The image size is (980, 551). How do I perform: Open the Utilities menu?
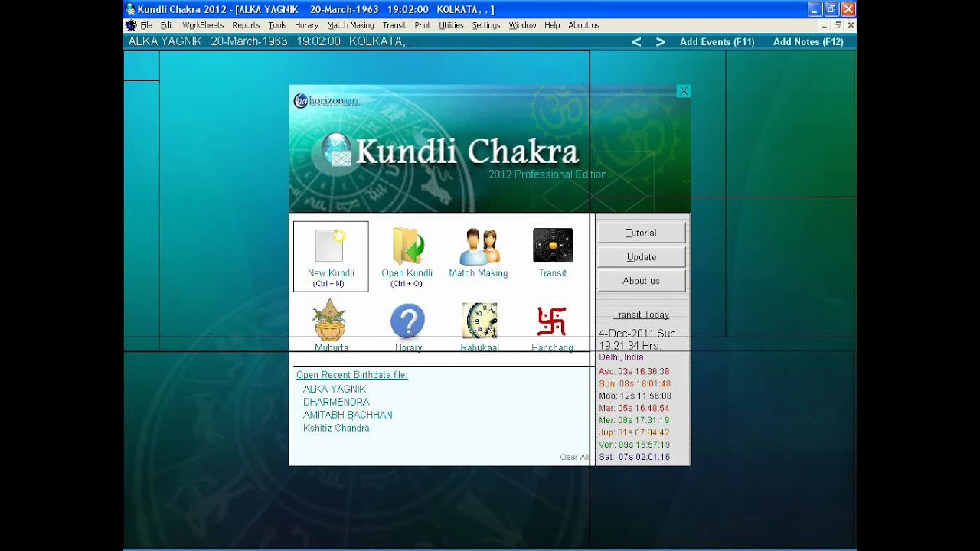(451, 25)
